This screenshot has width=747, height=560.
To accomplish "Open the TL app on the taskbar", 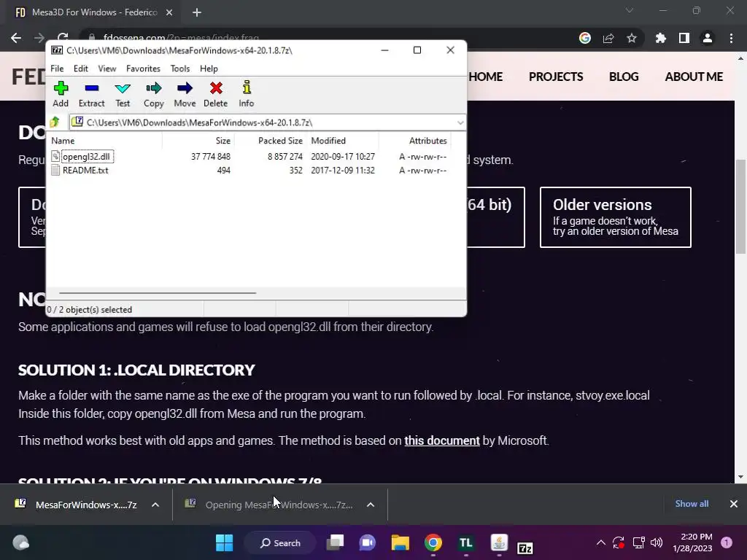I will [x=466, y=542].
